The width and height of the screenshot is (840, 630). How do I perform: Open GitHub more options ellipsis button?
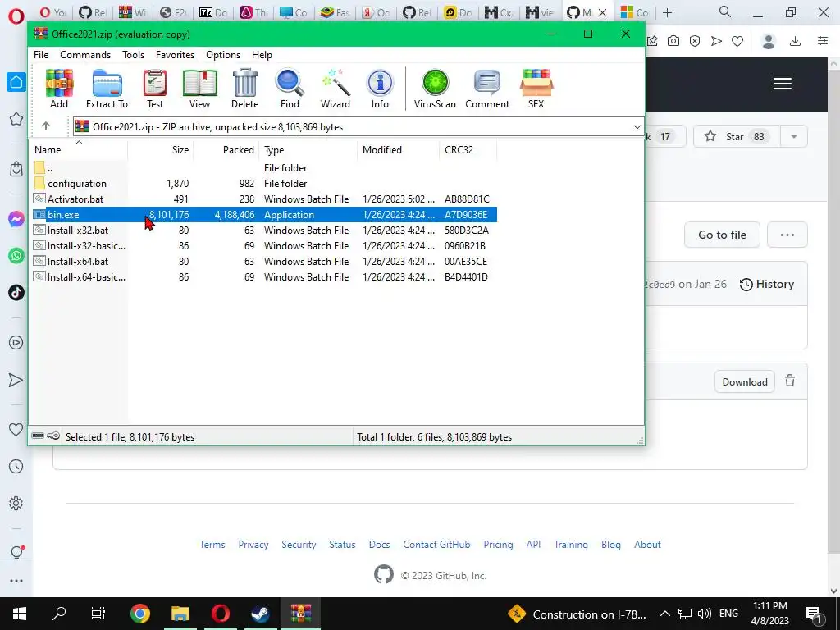pos(787,235)
